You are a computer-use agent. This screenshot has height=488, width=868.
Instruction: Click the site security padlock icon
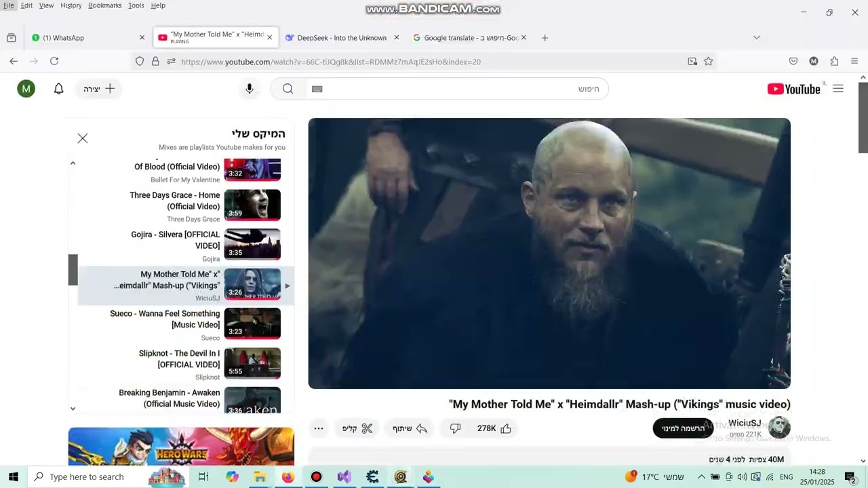[x=155, y=61]
